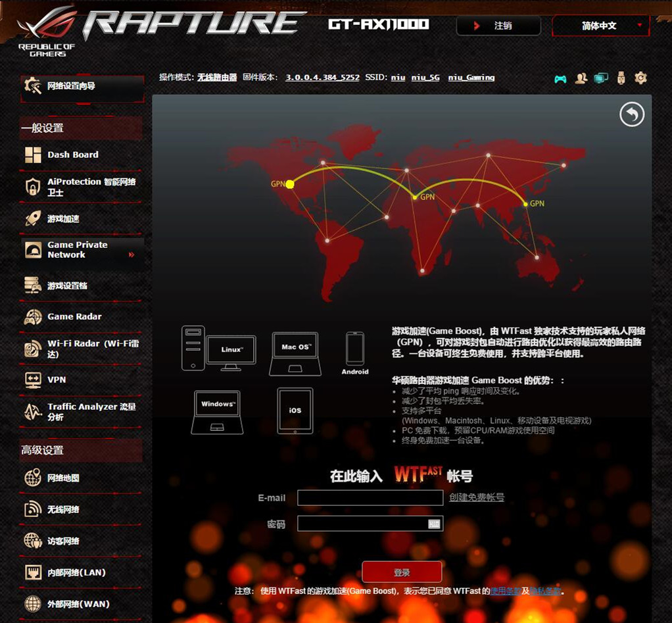The width and height of the screenshot is (672, 623).
Task: Click the large yellow GPN node on map
Action: pos(290,184)
